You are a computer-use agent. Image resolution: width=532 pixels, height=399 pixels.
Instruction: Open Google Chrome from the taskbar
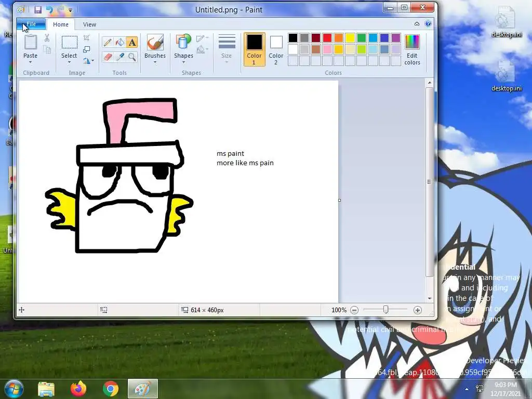click(x=110, y=389)
